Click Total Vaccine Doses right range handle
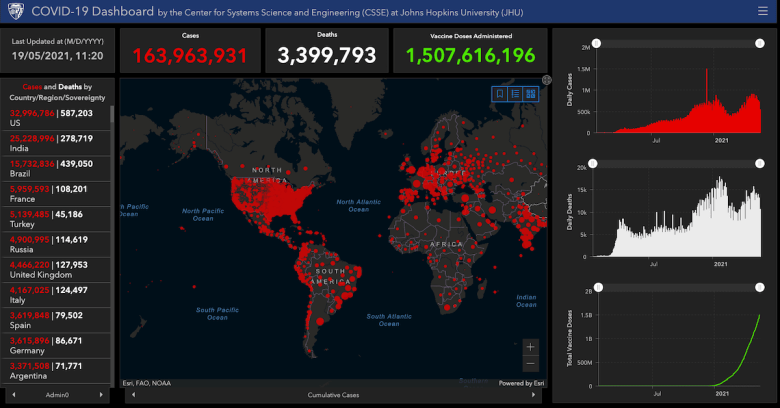 [x=760, y=288]
